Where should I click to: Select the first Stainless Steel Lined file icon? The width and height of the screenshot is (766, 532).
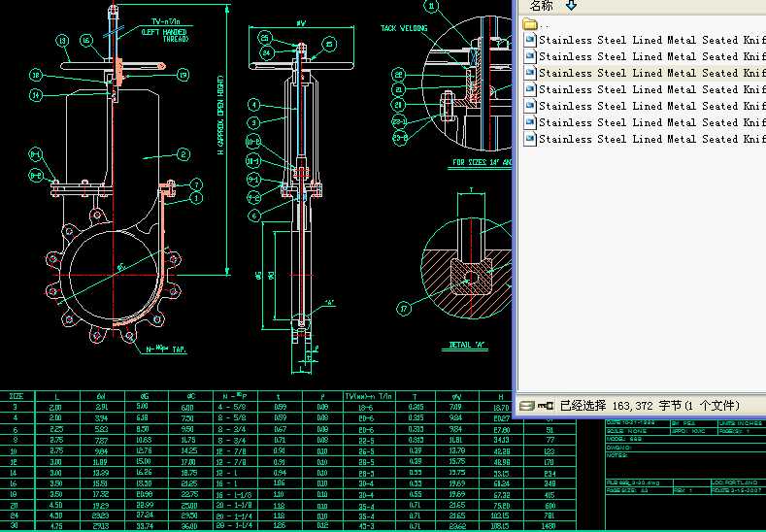pos(530,40)
